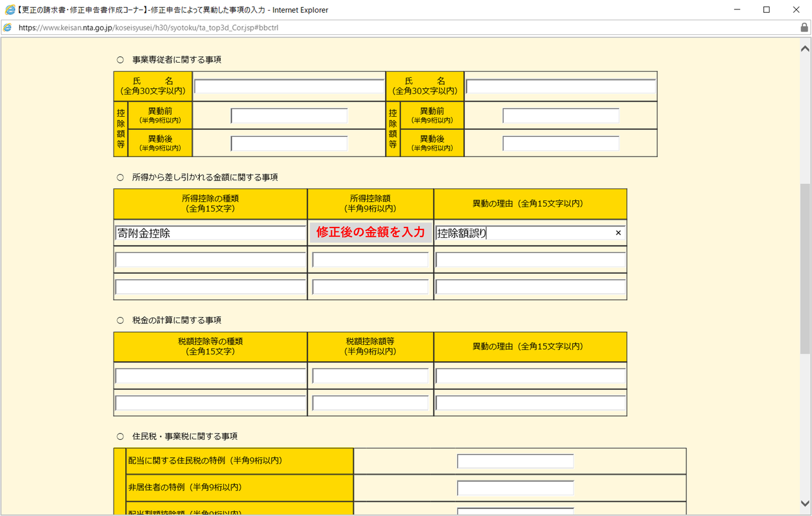Screen dimensions: 812x516
Task: Focus the left 氏名 name input field
Action: pyautogui.click(x=289, y=87)
